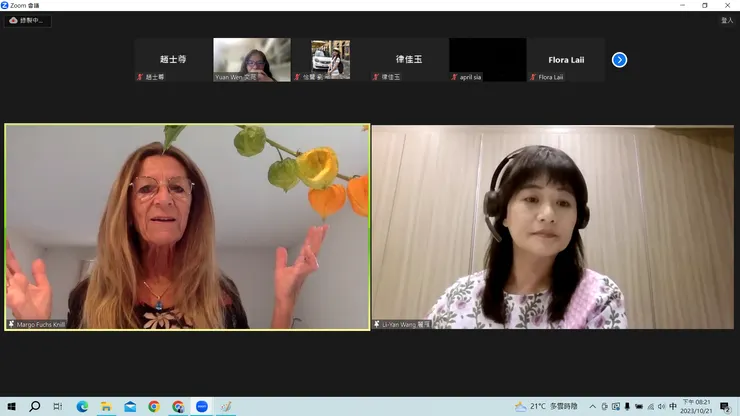Open the Mail app from taskbar
Viewport: 740px width, 416px height.
coord(130,407)
